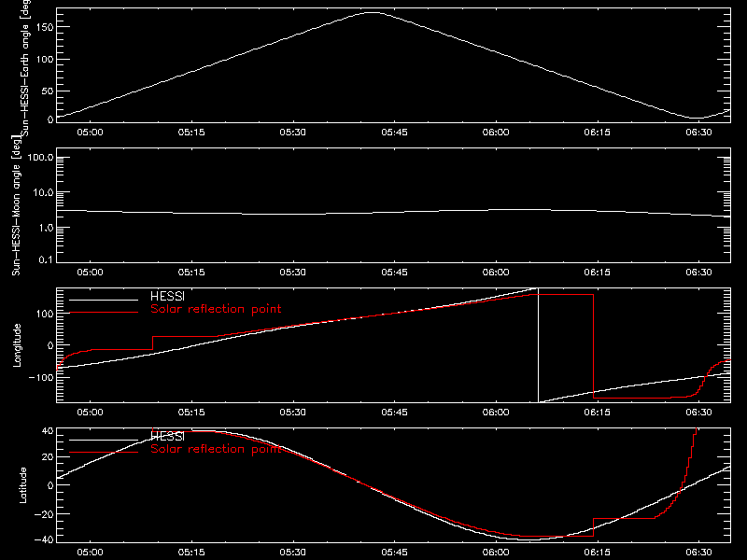747x560 pixels.
Task: Click the 100 tick on Earth angle axis
Action: (45, 59)
